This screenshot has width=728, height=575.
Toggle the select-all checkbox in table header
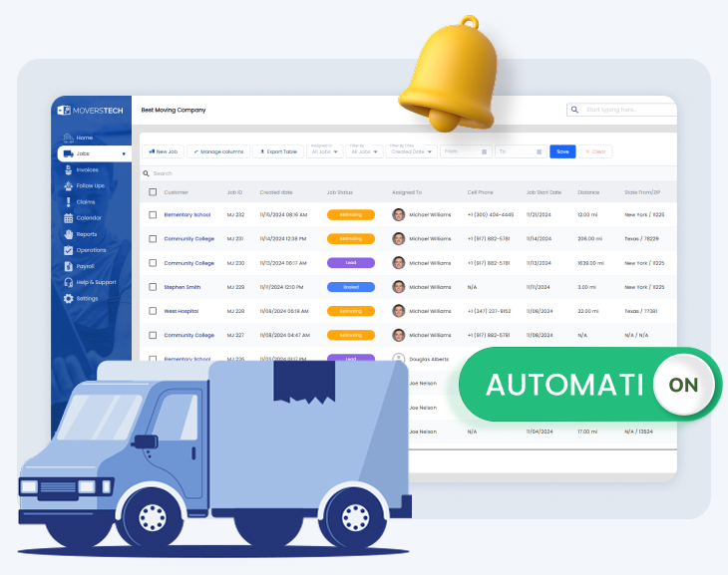(x=153, y=192)
